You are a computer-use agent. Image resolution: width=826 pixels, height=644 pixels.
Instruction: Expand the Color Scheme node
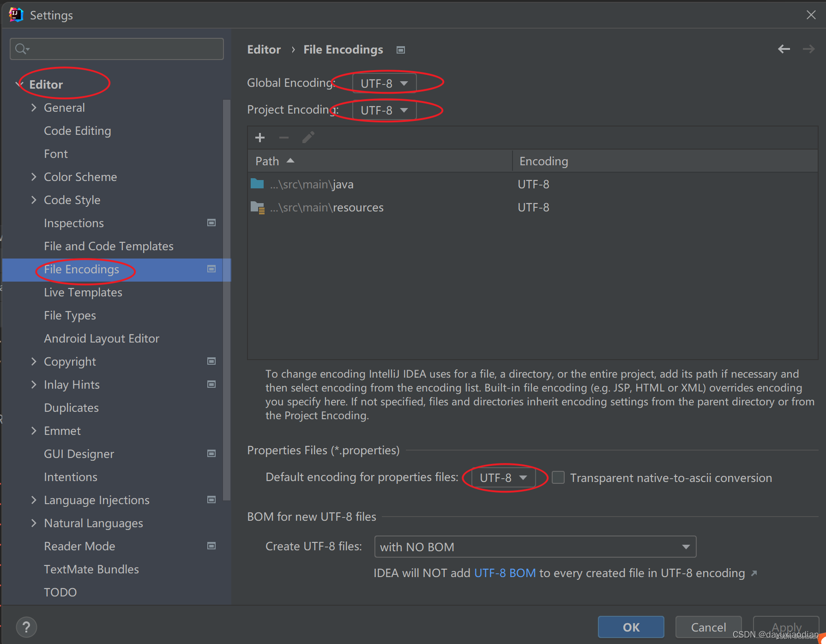click(34, 177)
